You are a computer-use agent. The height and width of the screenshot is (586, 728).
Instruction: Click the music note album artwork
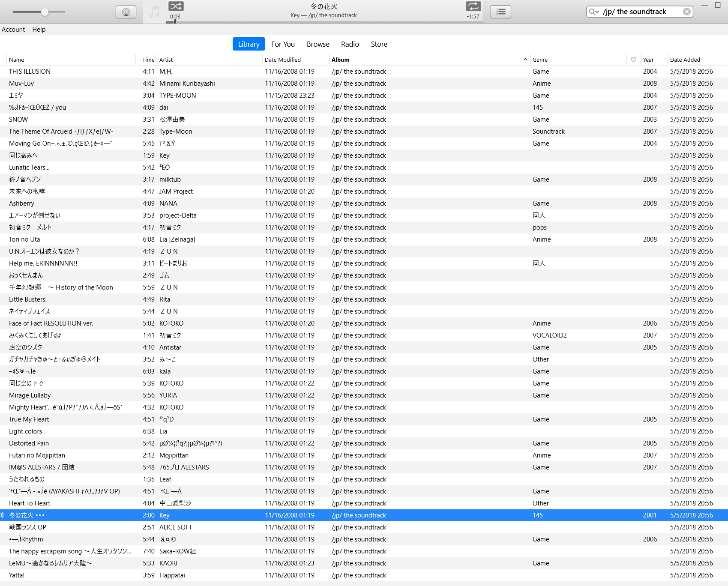[154, 12]
